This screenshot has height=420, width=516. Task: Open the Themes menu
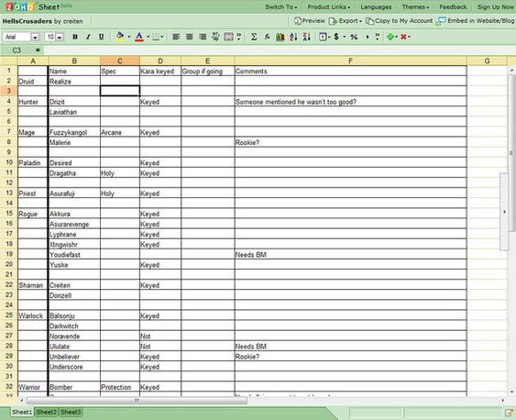tap(415, 7)
